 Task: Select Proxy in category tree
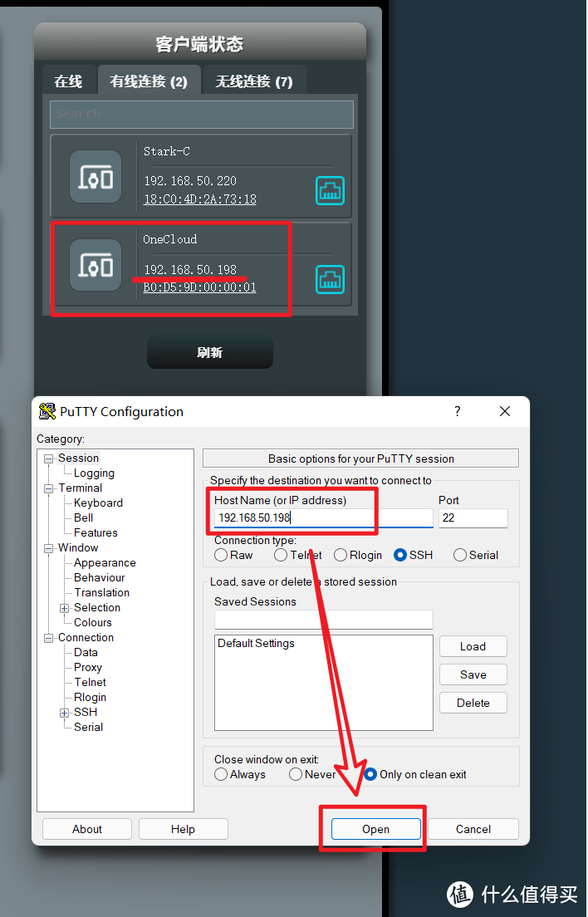click(x=88, y=667)
